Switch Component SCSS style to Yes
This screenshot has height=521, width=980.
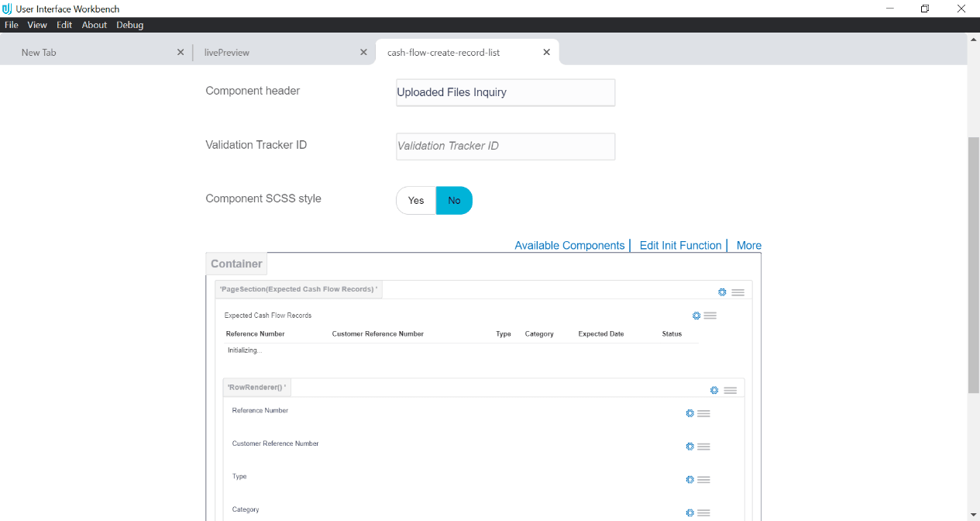(415, 200)
